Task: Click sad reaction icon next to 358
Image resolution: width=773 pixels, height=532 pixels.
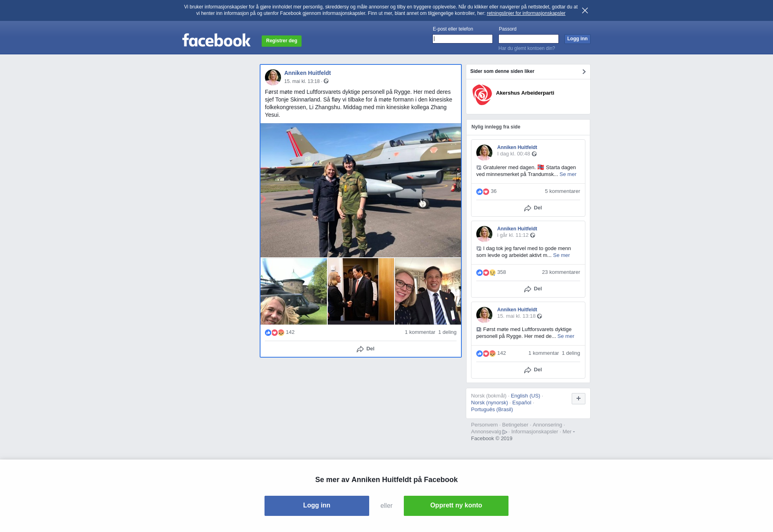Action: [x=492, y=273]
